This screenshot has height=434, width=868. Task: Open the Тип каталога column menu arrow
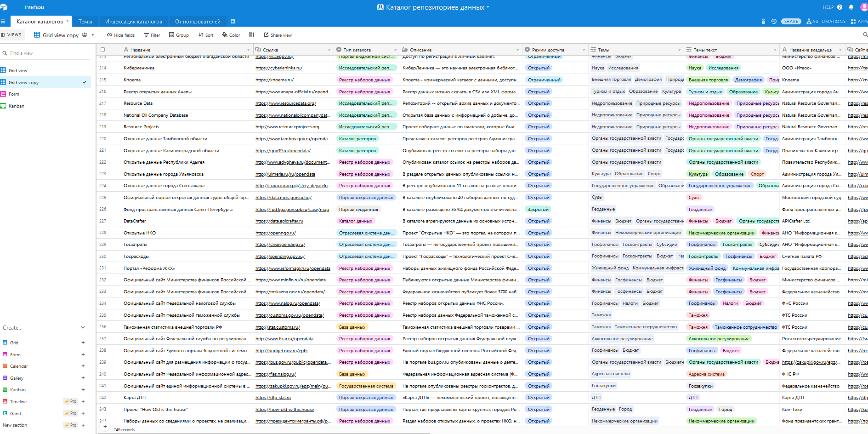click(x=396, y=50)
